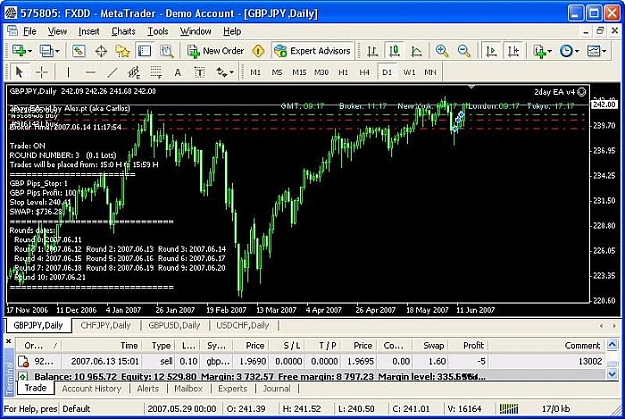Zoom in the chart magnifier plus
Screen dimensions: 625x419
coord(442,51)
